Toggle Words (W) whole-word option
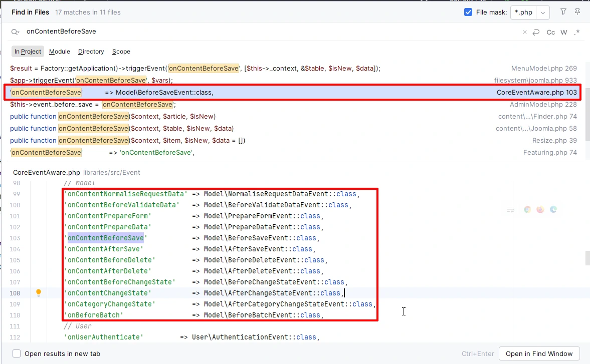This screenshot has width=590, height=364. pos(563,33)
